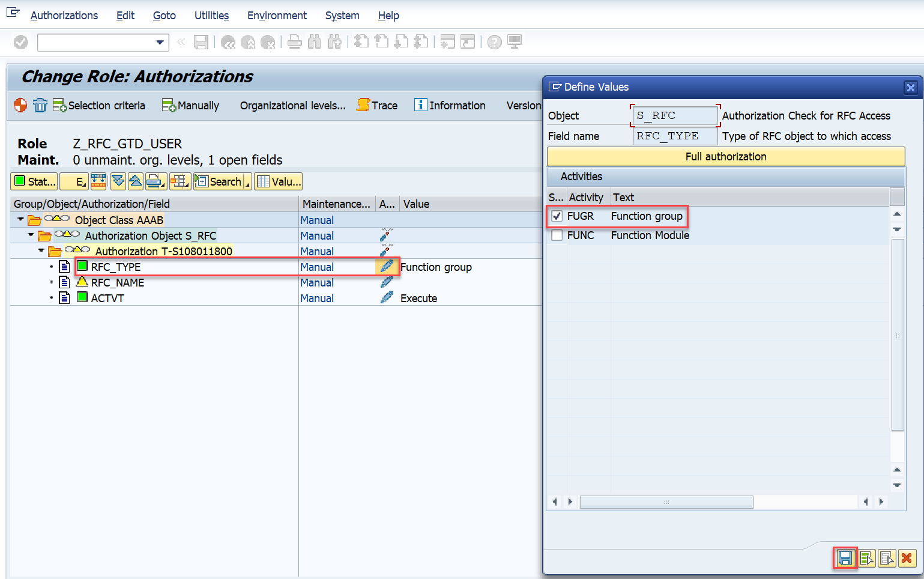Click the save icon in the main toolbar

[201, 42]
